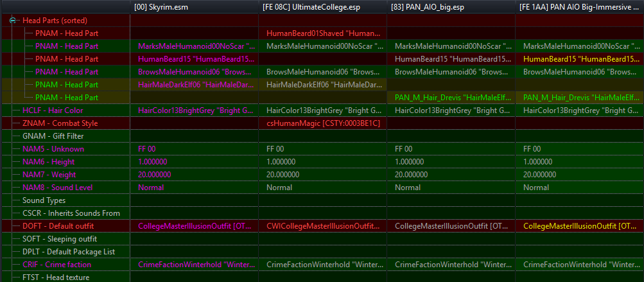The width and height of the screenshot is (644, 282).
Task: Select the Head Parts (sorted) row label
Action: coord(55,20)
